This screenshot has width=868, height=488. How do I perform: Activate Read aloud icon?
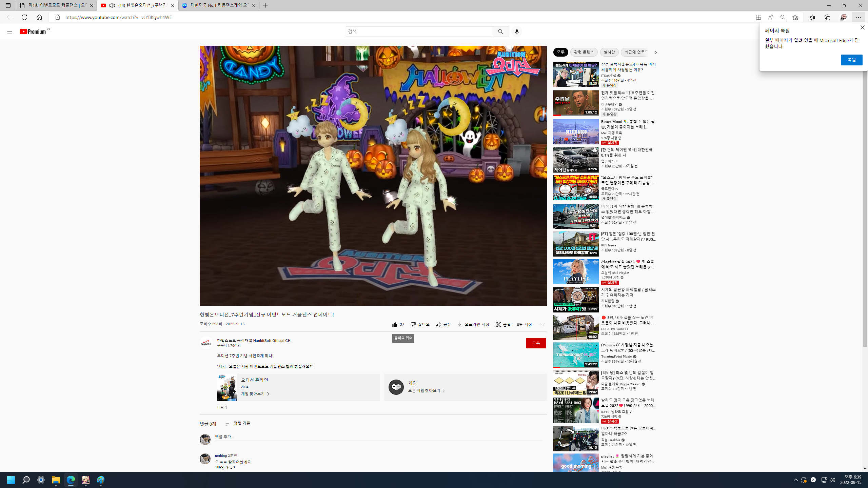(x=771, y=17)
